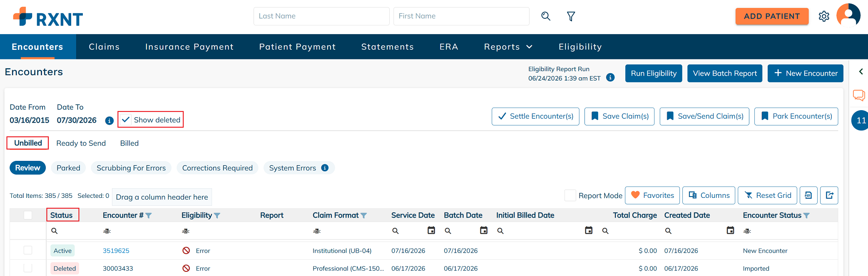Click the patient search magnifier icon
868x276 pixels.
546,16
